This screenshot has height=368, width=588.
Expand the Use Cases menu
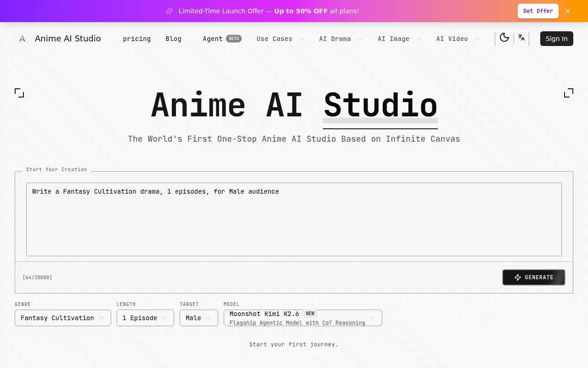[x=280, y=39]
